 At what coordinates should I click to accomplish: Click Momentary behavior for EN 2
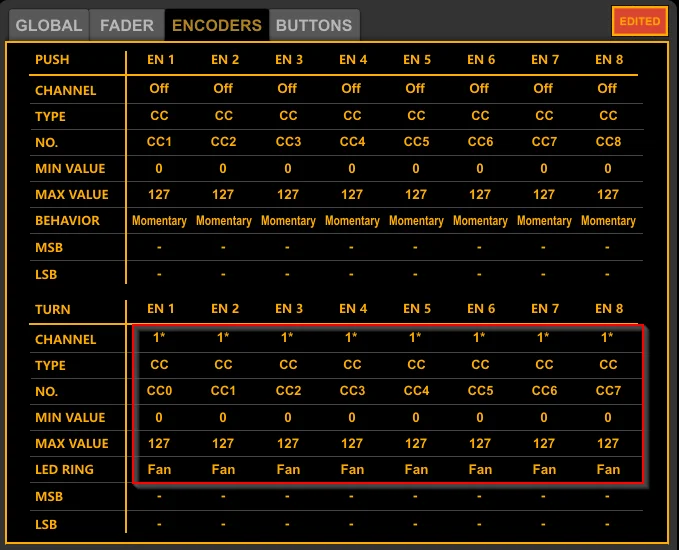point(223,221)
